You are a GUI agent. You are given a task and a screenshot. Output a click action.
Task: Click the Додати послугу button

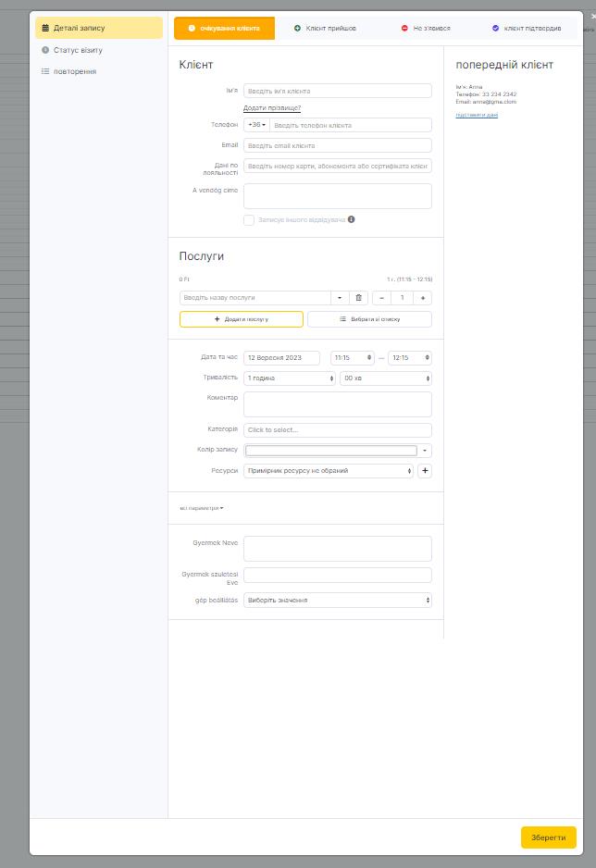[242, 319]
